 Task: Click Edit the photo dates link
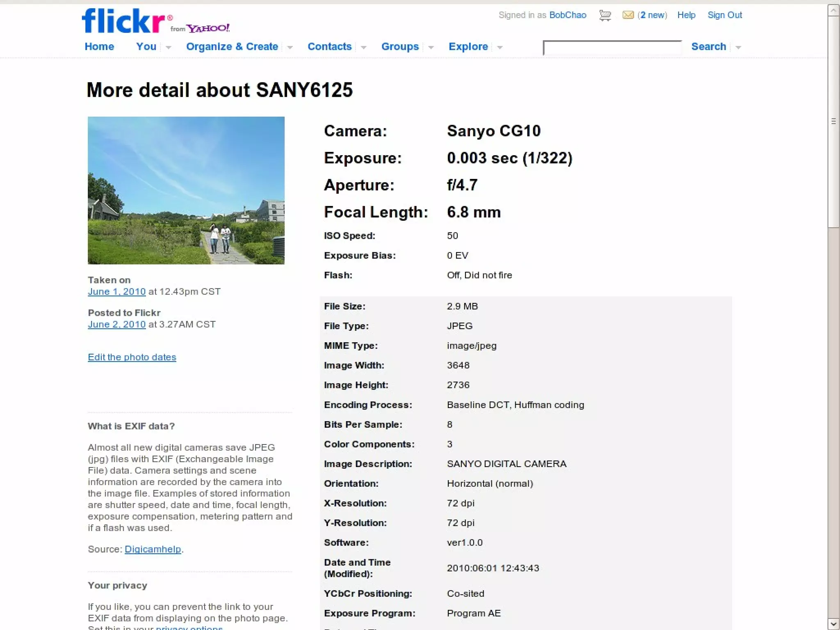(132, 357)
